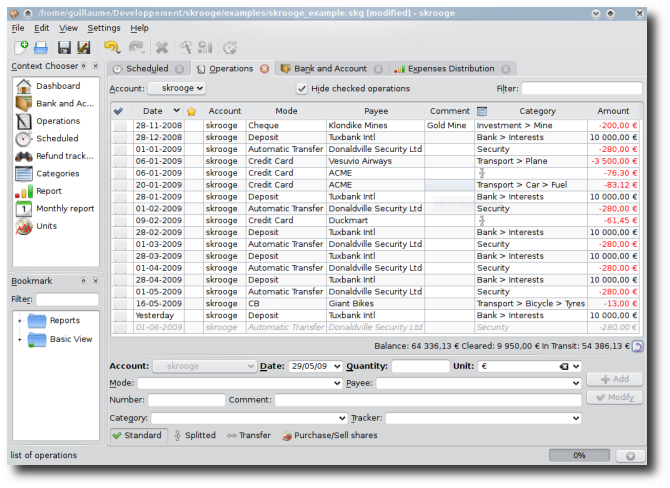
Task: Open the Help menu
Action: [x=139, y=28]
